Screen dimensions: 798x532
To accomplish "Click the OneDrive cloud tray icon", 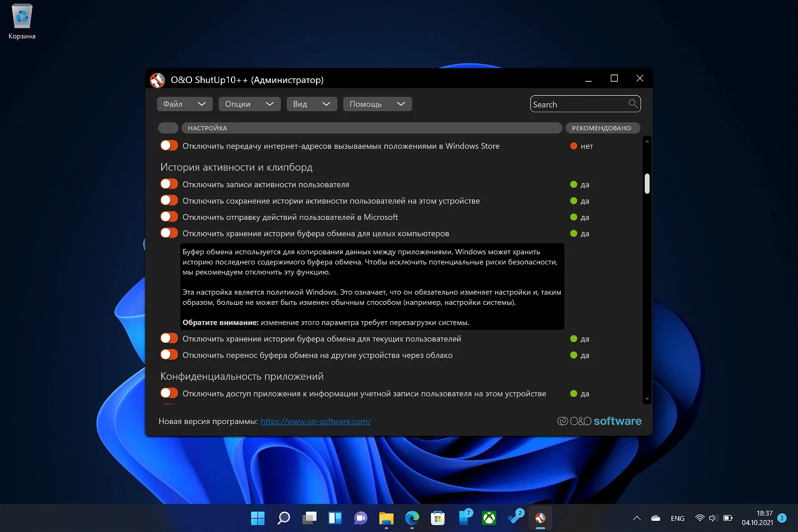I will (655, 518).
